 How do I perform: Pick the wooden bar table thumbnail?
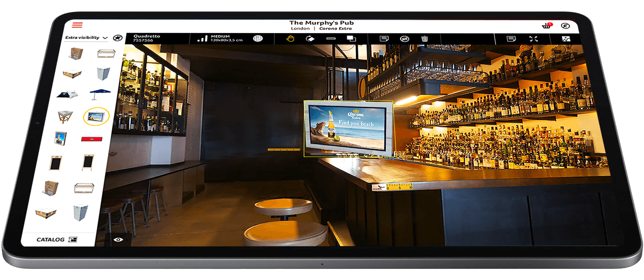[65, 117]
